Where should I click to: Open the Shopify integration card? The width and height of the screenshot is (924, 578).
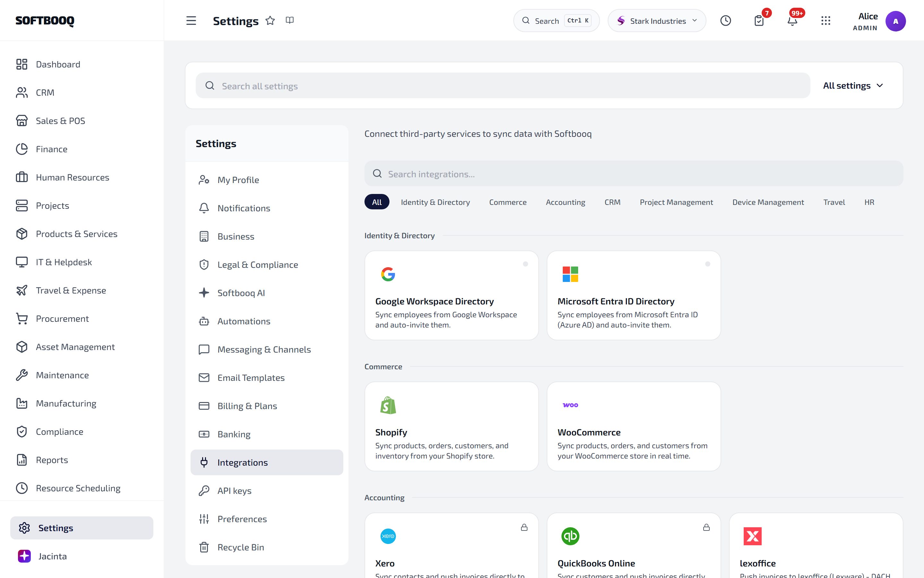tap(452, 426)
